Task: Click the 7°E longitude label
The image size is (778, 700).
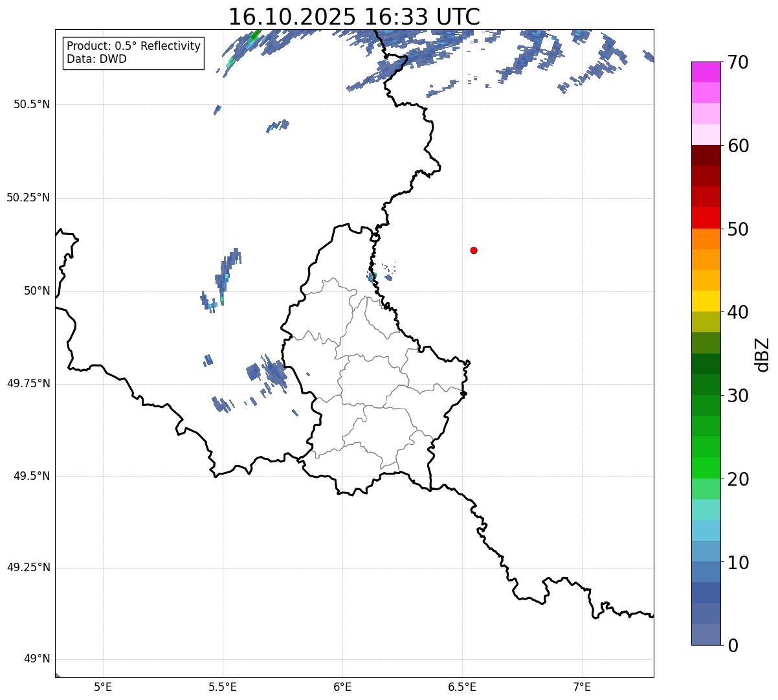Action: tap(582, 686)
